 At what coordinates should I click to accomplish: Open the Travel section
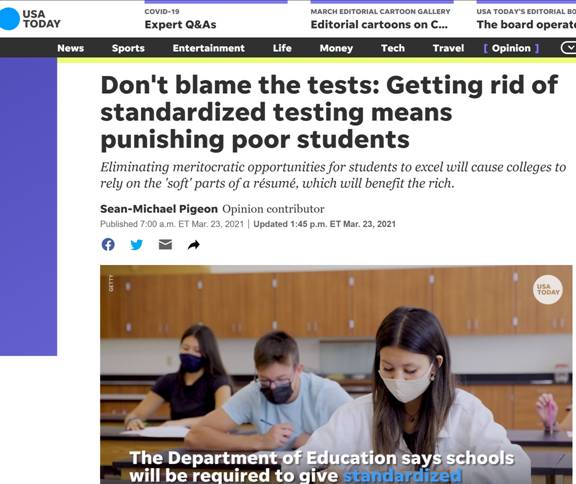448,48
